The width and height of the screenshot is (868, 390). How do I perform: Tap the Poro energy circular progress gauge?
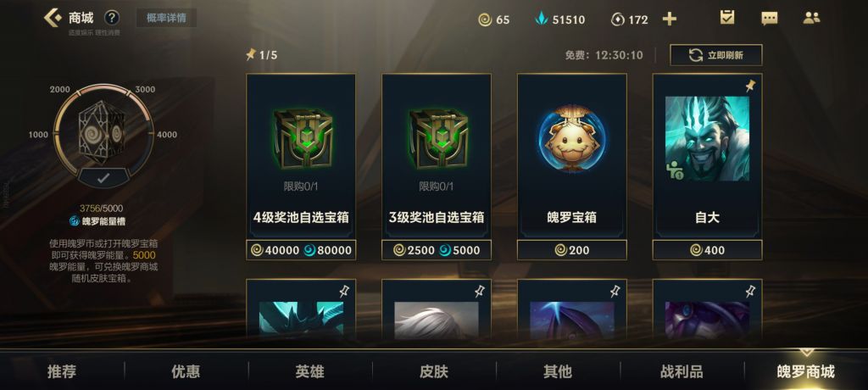(x=103, y=133)
